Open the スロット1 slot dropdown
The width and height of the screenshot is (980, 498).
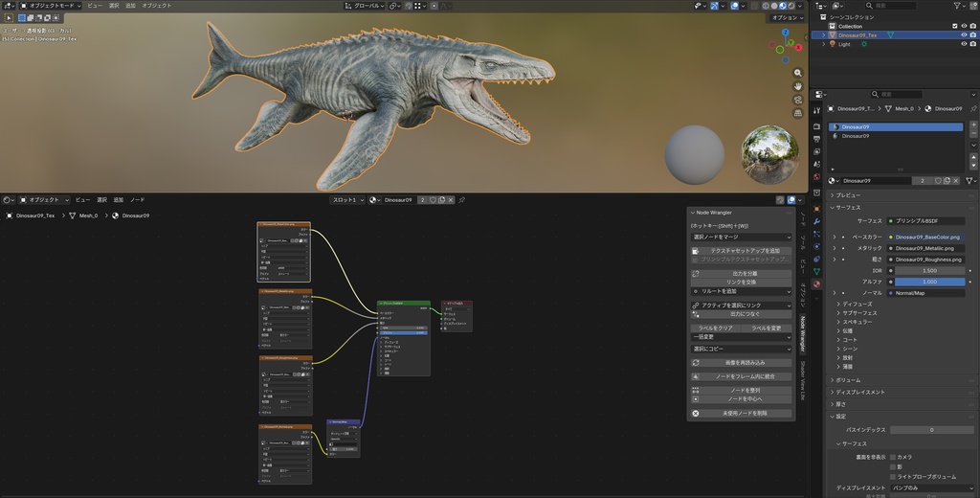point(347,200)
